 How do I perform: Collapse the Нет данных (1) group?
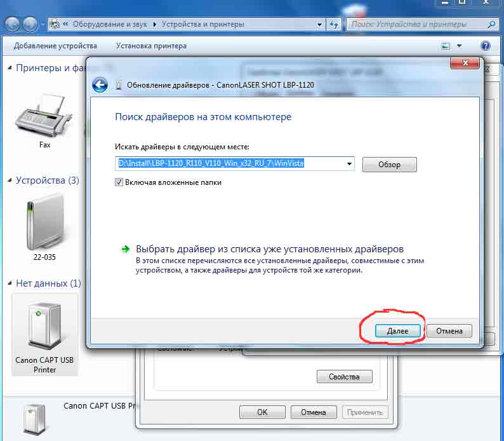(10, 283)
